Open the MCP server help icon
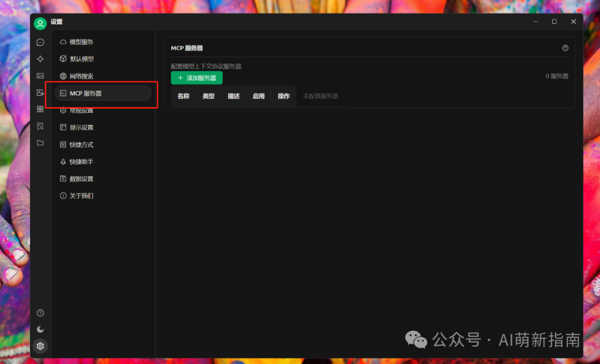The width and height of the screenshot is (600, 364). [565, 48]
